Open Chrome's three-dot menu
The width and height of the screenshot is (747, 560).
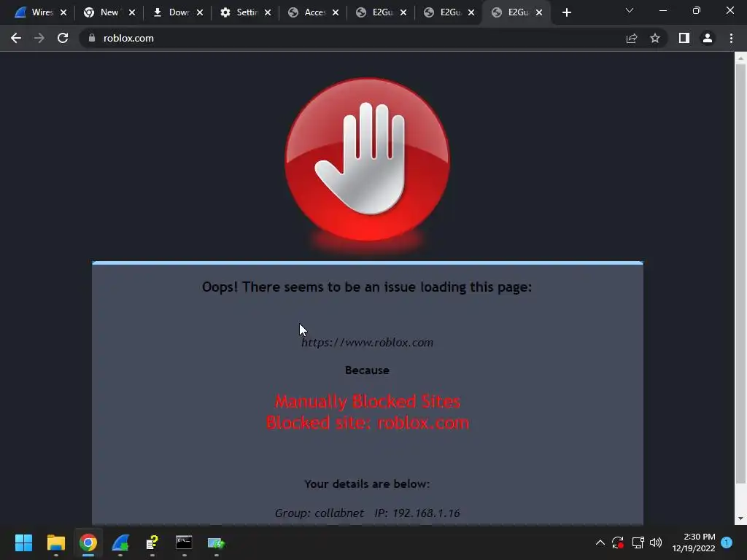(x=731, y=38)
